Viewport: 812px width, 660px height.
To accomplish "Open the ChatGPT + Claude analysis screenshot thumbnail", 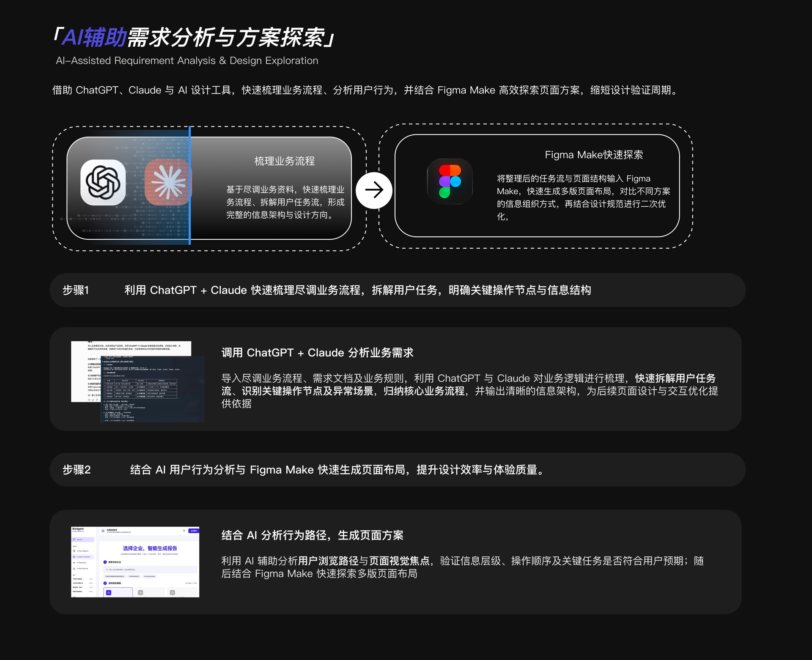I will click(x=138, y=381).
